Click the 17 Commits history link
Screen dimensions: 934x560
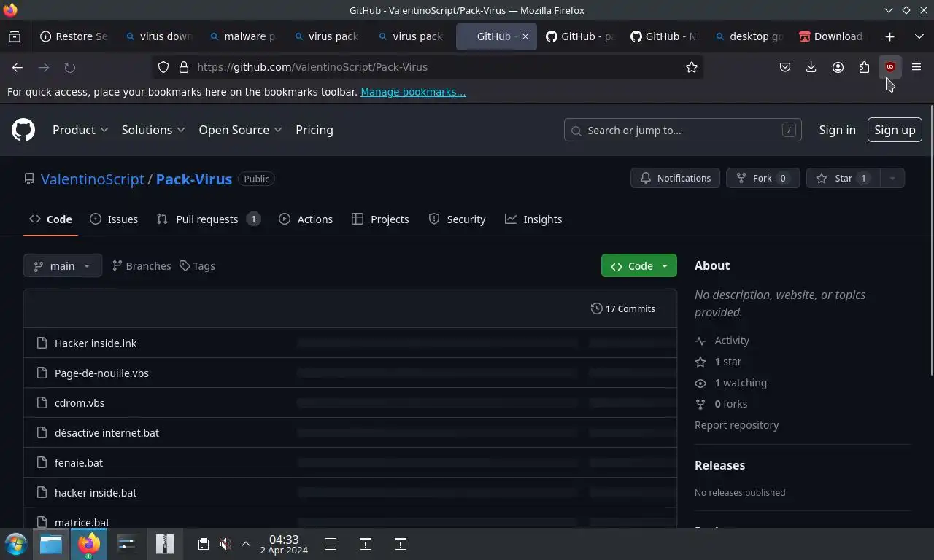(623, 308)
